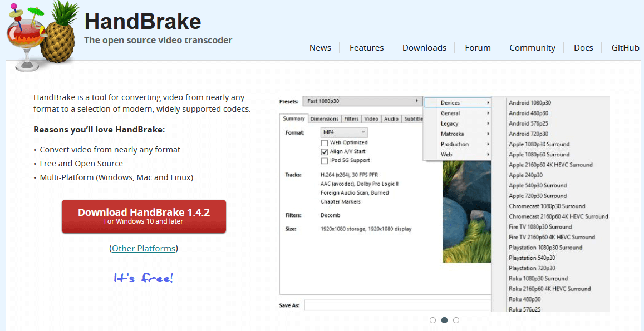Choose the Chromecast 1080p30 Surround preset
Viewport: 644px width, 331px height.
(547, 206)
